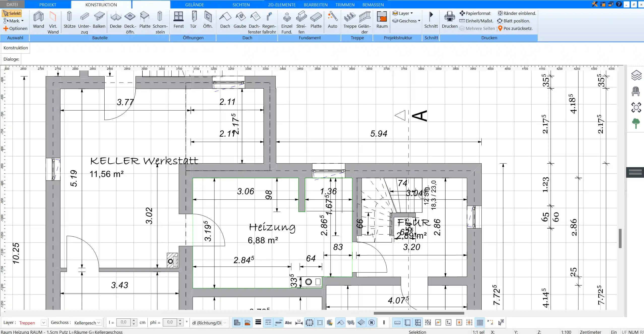644x334 pixels.
Task: Open the help question mark icon
Action: coord(619,4)
